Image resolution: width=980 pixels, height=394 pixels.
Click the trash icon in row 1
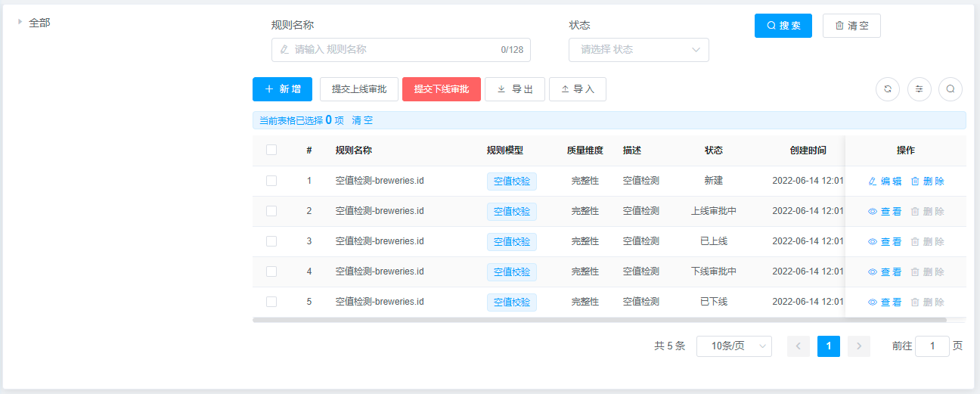(x=915, y=181)
